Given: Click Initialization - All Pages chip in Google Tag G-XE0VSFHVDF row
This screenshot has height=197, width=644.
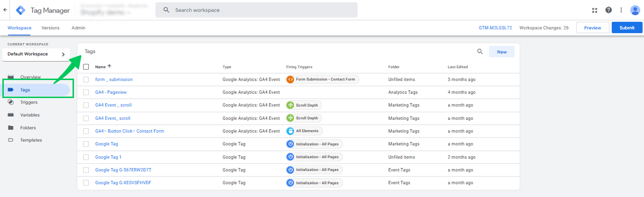Looking at the screenshot, I should 314,182.
